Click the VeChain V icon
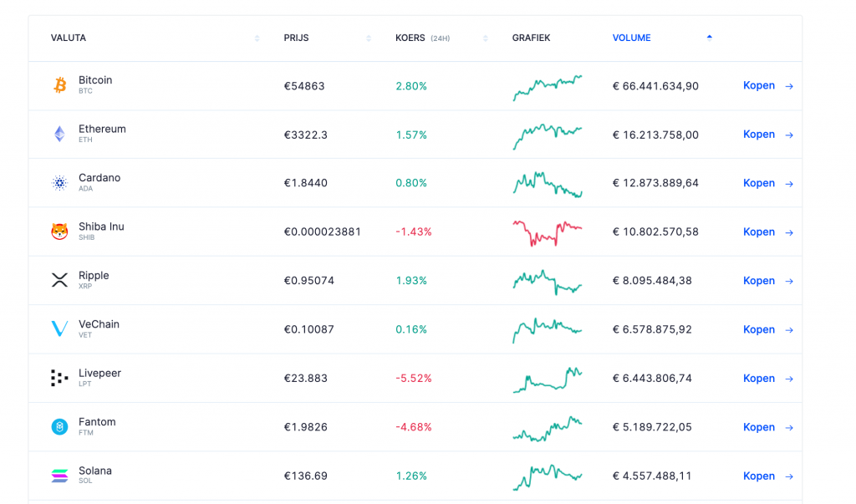 tap(59, 328)
